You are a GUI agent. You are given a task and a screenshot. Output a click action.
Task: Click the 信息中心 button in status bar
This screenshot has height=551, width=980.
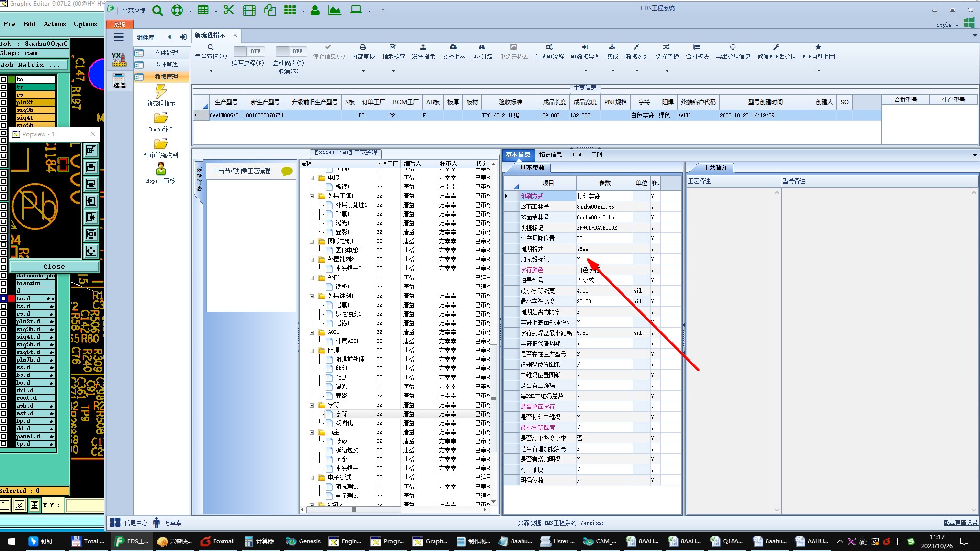click(128, 523)
